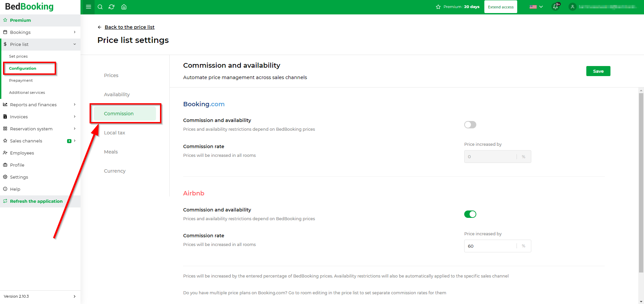This screenshot has height=304, width=644.
Task: Click the scrollbar down arrow
Action: (x=641, y=301)
